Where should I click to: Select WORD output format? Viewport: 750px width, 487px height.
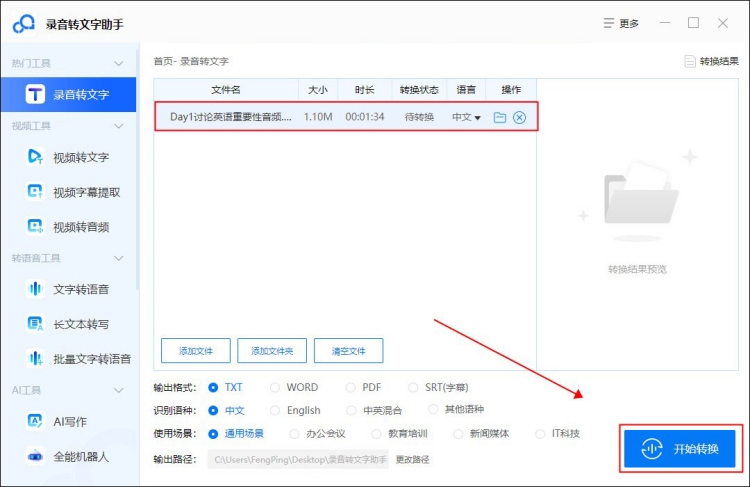click(x=275, y=387)
